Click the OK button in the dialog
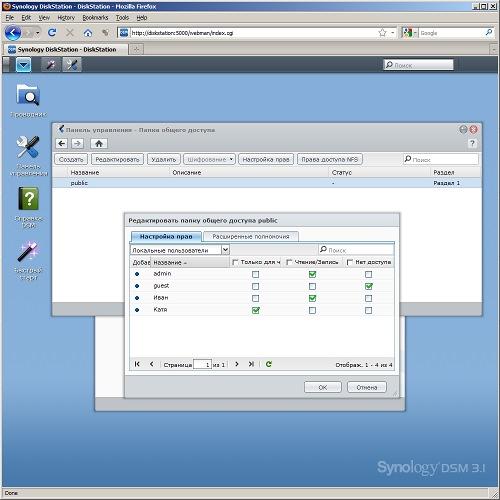Screen dimensions: 500x500 click(323, 387)
